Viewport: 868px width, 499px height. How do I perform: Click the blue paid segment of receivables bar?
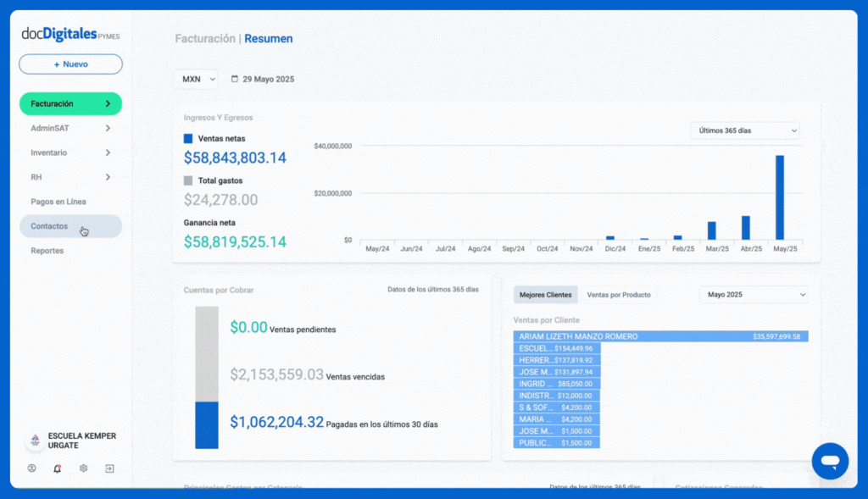(x=207, y=424)
